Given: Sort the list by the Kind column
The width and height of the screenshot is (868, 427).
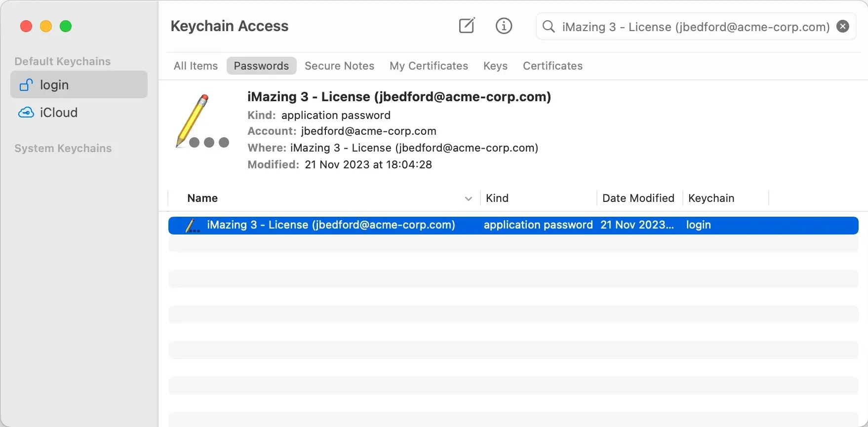Looking at the screenshot, I should pos(497,198).
